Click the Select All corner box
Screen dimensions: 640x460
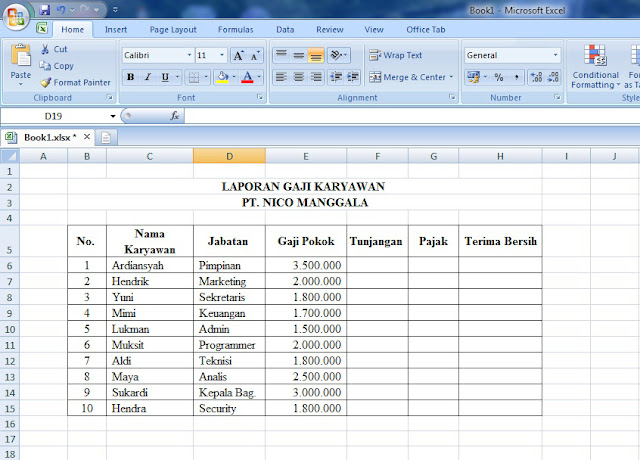(10, 156)
